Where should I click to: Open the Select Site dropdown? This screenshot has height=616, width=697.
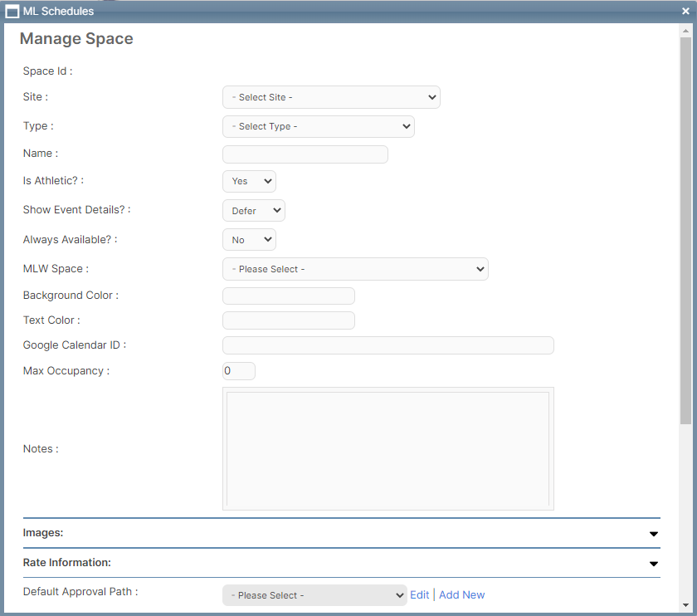(331, 97)
